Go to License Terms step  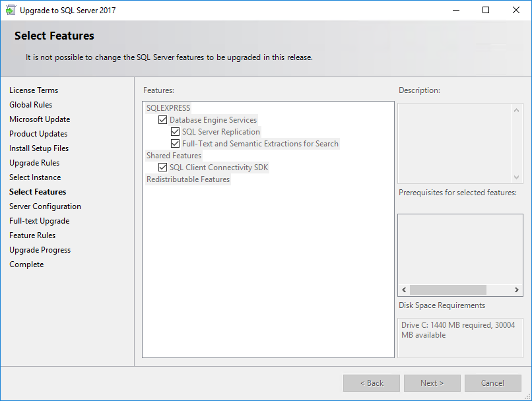click(x=34, y=90)
